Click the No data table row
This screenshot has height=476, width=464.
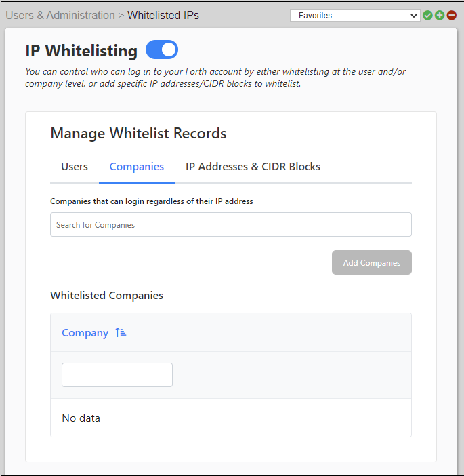click(231, 418)
